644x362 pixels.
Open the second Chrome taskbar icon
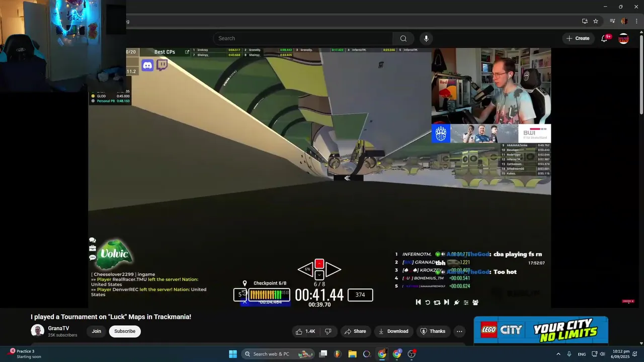tap(397, 354)
